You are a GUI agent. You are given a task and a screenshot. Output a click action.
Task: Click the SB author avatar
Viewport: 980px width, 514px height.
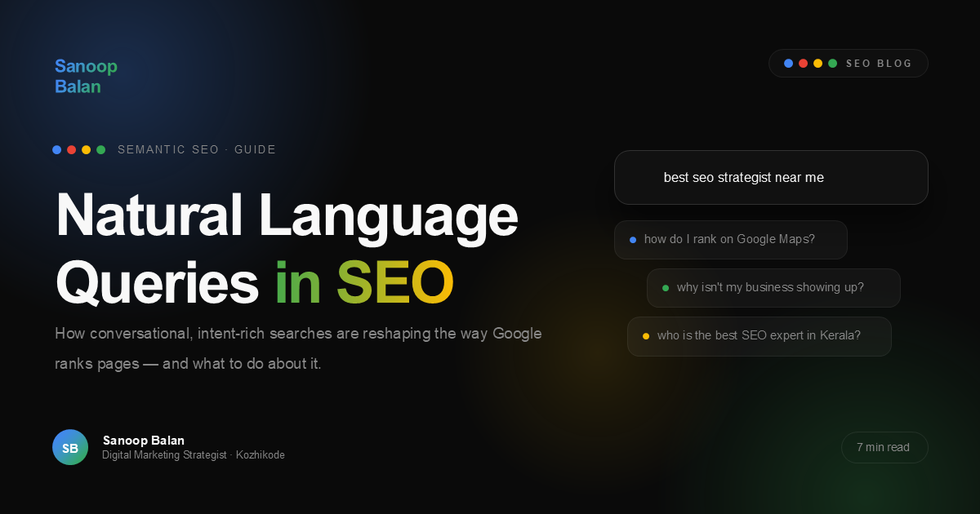click(70, 447)
